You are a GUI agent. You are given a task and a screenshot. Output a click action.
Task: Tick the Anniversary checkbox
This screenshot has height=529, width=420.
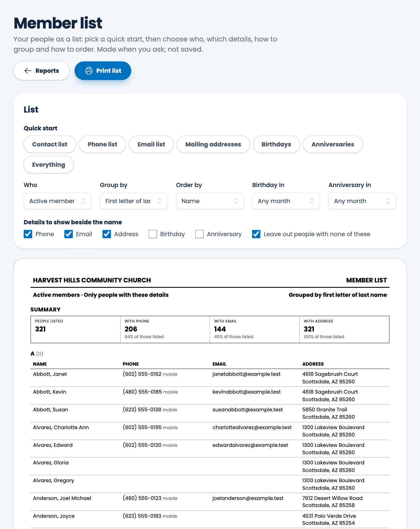[x=200, y=234]
